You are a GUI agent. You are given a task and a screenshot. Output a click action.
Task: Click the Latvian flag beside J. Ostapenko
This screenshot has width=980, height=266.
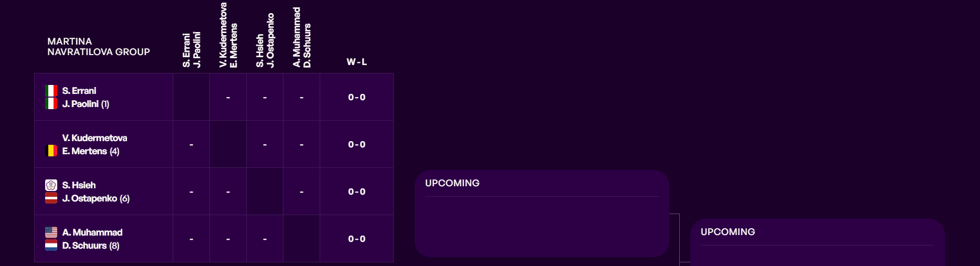coord(51,198)
